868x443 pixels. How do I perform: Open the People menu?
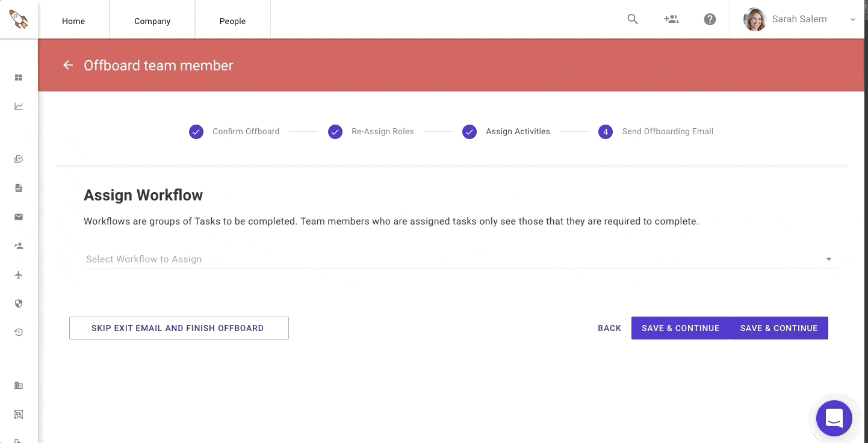pos(232,21)
